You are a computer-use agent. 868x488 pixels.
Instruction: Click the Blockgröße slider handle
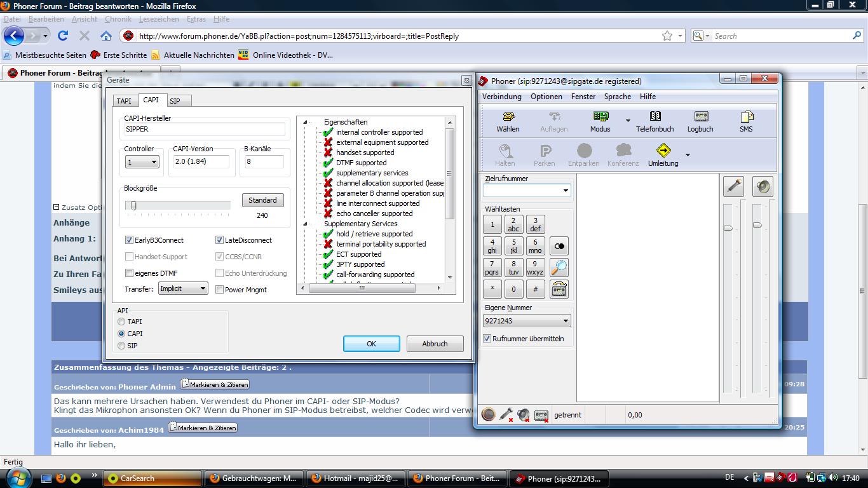(133, 205)
